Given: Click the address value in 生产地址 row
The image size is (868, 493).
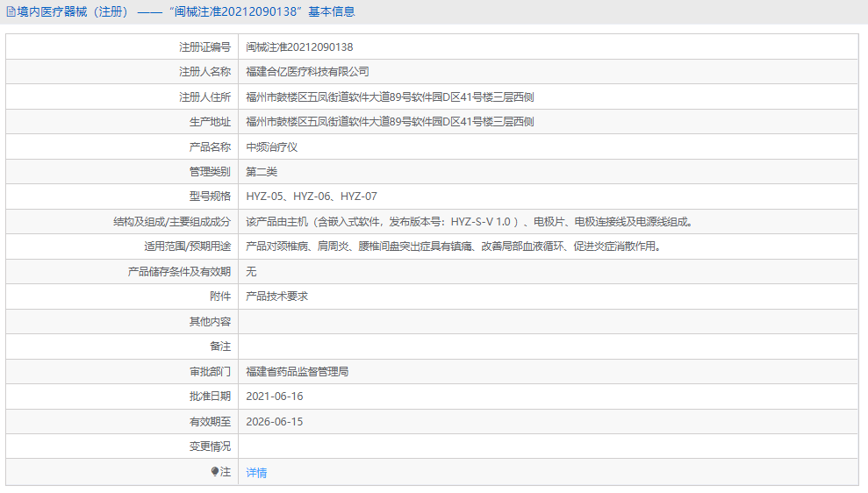Looking at the screenshot, I should coord(390,122).
